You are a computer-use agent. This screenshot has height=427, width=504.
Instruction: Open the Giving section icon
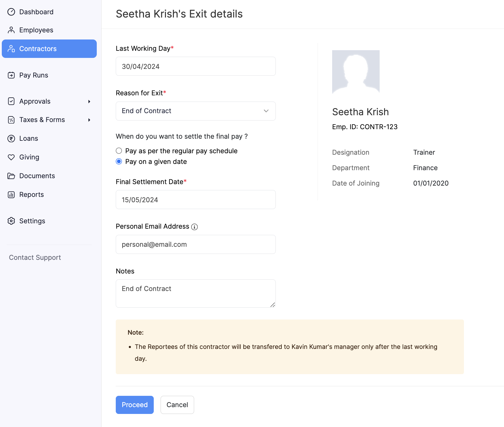click(11, 157)
